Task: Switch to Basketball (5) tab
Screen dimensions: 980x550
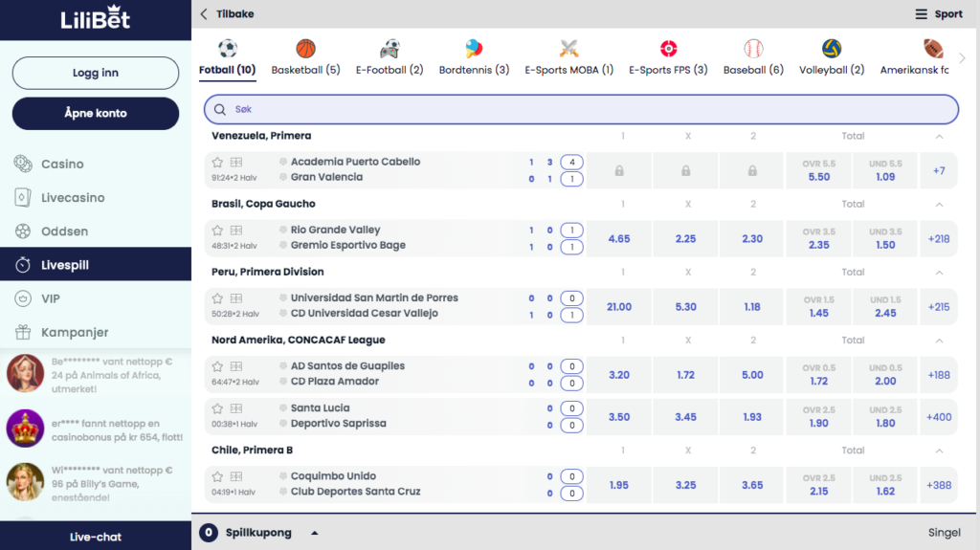Action: pyautogui.click(x=305, y=57)
